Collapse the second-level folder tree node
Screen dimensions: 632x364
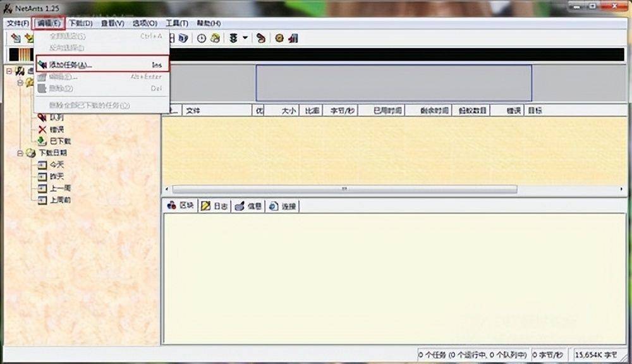[x=20, y=83]
